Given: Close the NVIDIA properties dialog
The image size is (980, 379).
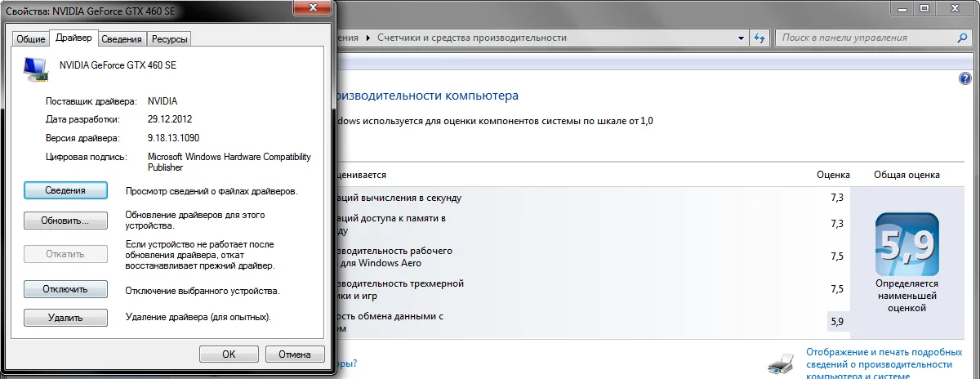Looking at the screenshot, I should (x=314, y=8).
